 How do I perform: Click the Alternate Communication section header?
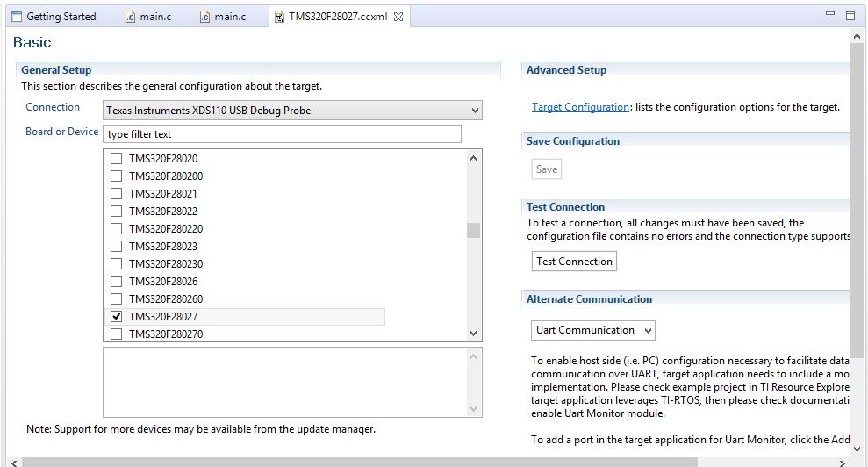(x=589, y=299)
